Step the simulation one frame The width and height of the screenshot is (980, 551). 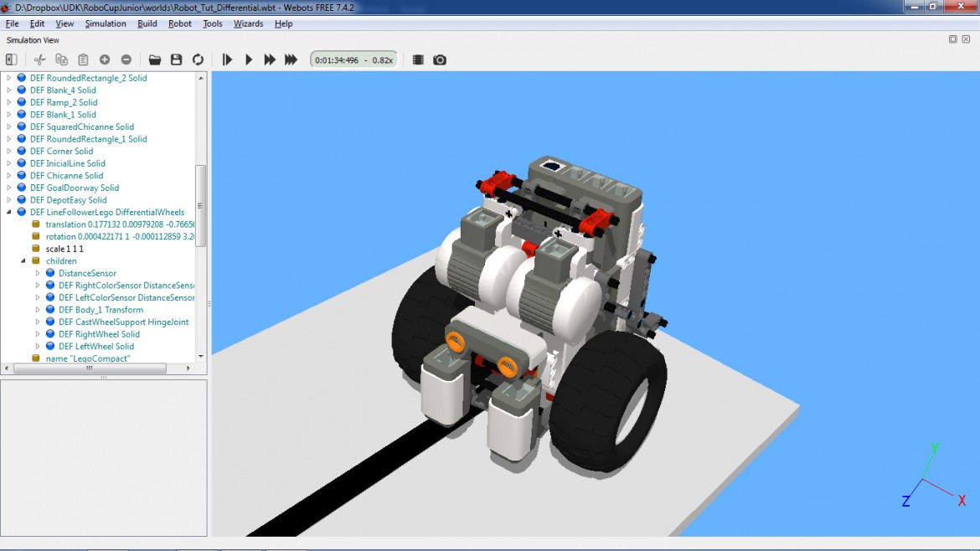(x=227, y=60)
